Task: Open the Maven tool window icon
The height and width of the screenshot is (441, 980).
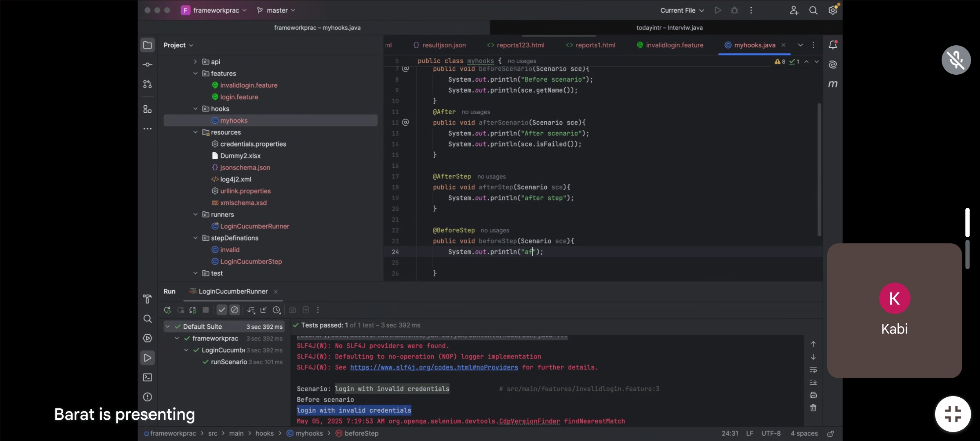Action: tap(833, 84)
